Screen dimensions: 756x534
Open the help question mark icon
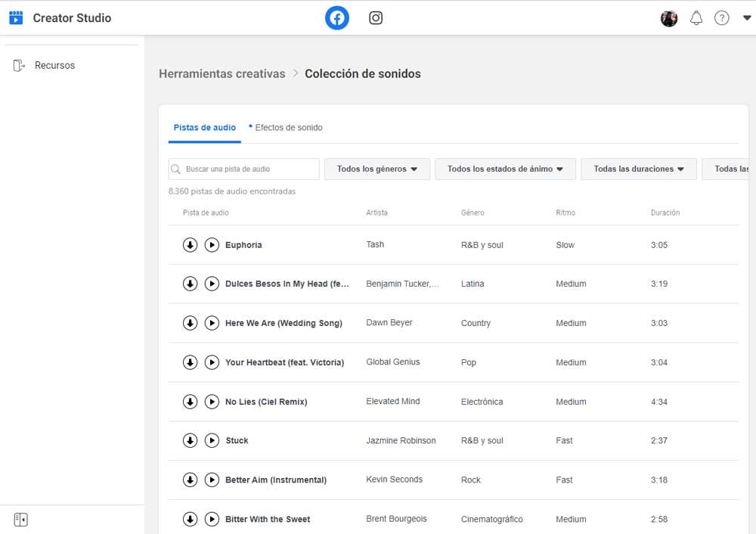point(722,18)
